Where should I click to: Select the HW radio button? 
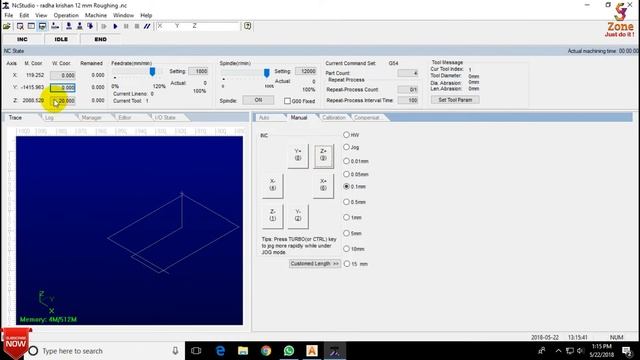[346, 135]
